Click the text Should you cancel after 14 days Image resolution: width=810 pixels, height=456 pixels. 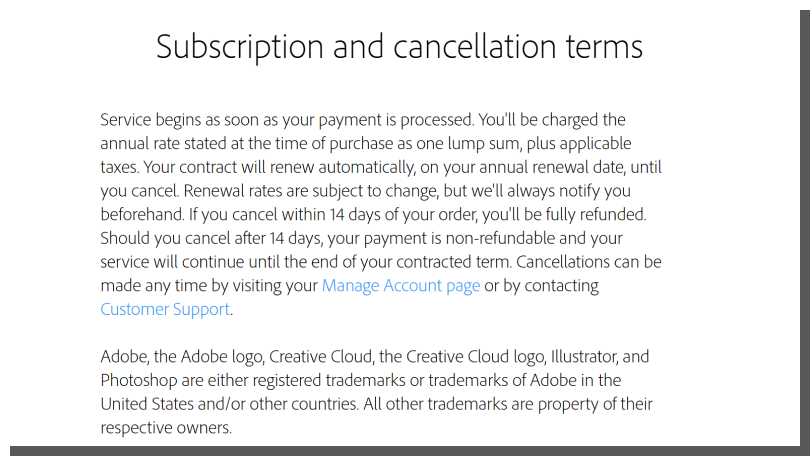click(x=211, y=239)
